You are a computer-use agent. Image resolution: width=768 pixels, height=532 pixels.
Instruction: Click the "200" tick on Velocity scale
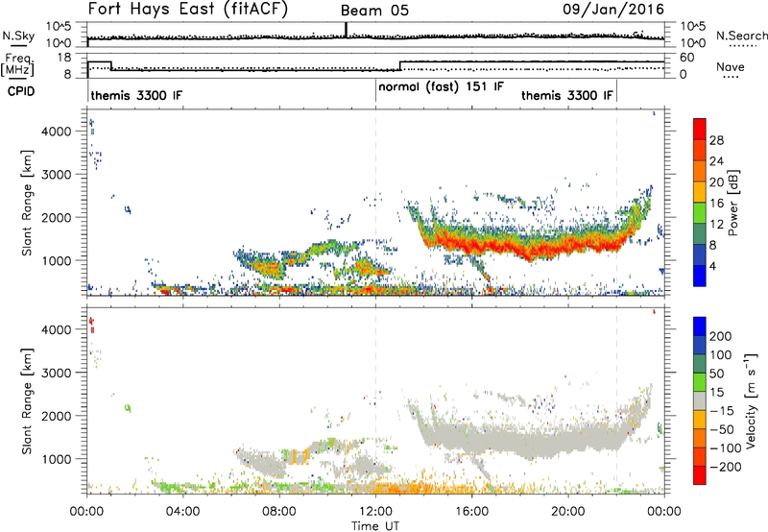(x=721, y=336)
